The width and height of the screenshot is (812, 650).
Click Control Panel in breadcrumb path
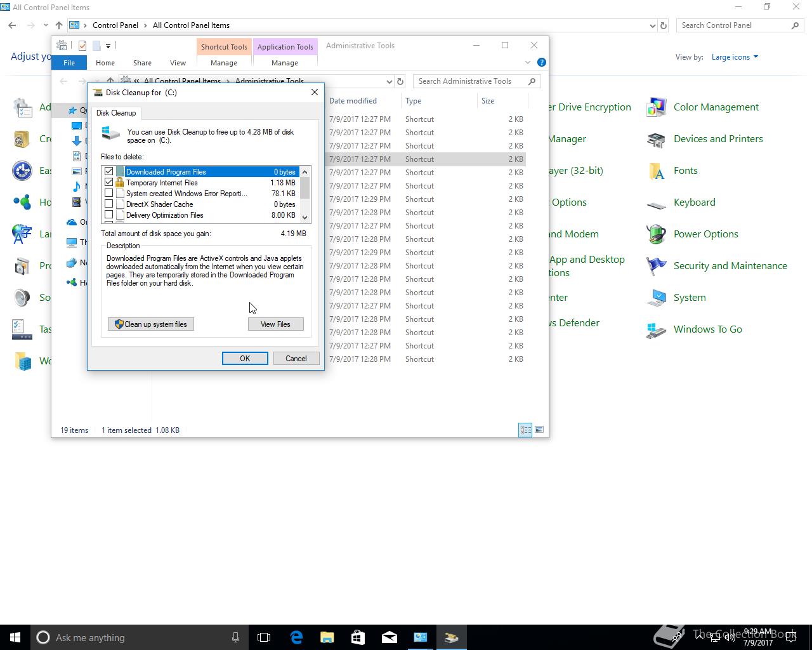pos(115,25)
